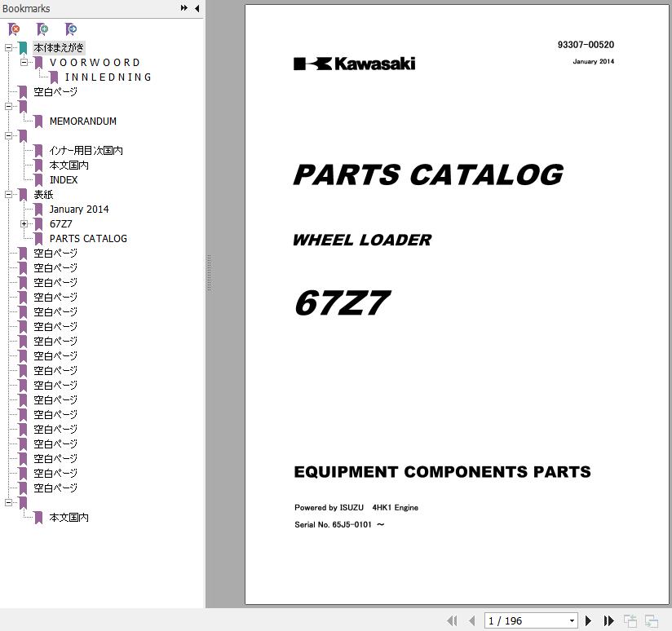672x631 pixels.
Task: Open the MEMORANDUM bookmark
Action: point(83,121)
